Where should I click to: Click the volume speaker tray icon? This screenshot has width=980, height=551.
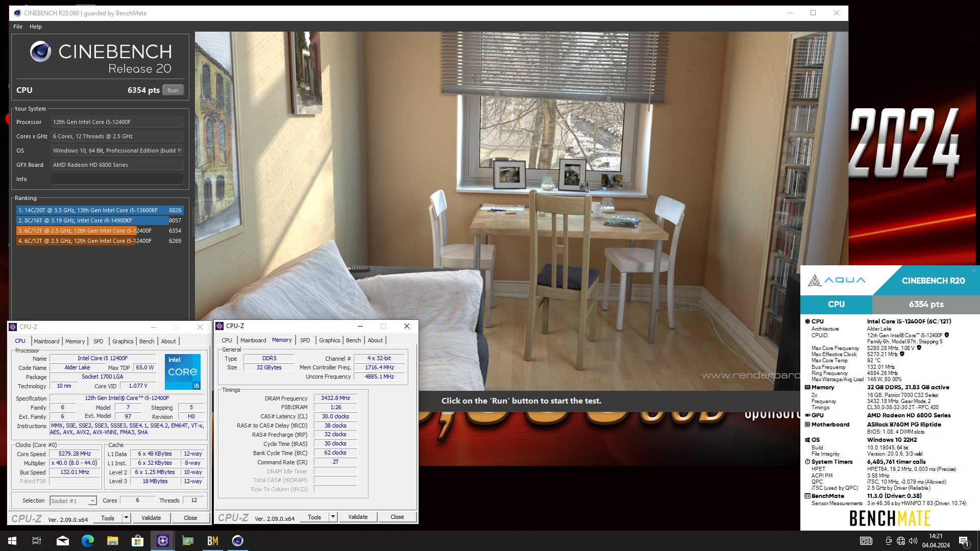tap(913, 541)
